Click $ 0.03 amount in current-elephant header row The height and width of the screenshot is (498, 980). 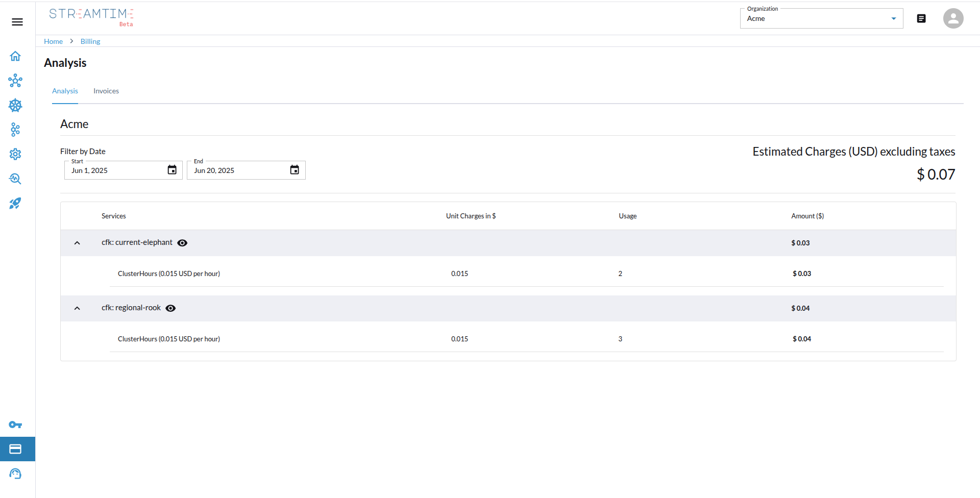800,243
